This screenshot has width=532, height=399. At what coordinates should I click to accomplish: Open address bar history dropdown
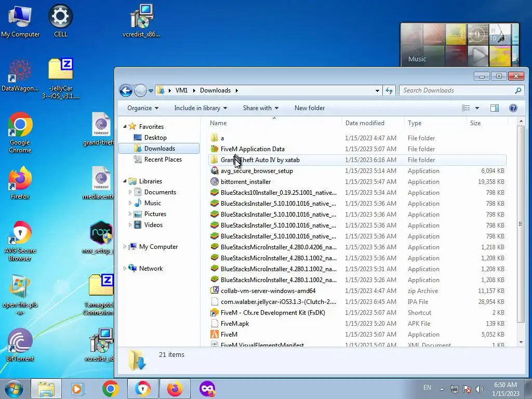[377, 90]
